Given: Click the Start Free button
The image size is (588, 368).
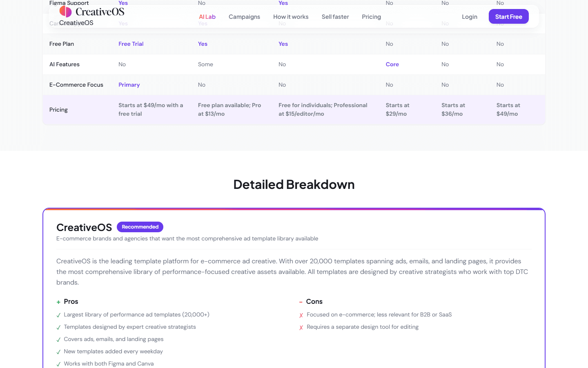Looking at the screenshot, I should click(x=509, y=17).
